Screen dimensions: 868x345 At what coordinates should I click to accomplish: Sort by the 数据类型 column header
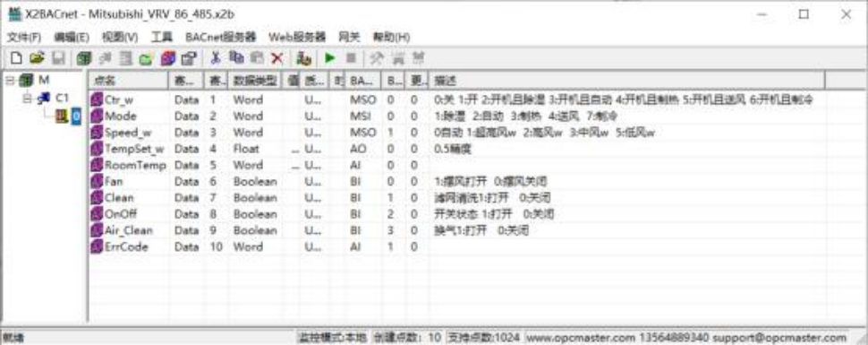[255, 81]
